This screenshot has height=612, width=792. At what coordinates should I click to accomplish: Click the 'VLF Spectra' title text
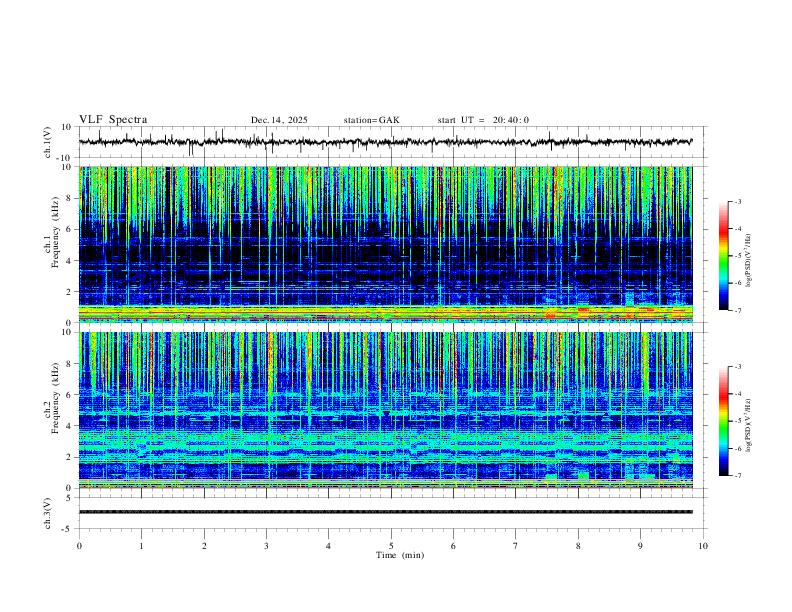[113, 120]
